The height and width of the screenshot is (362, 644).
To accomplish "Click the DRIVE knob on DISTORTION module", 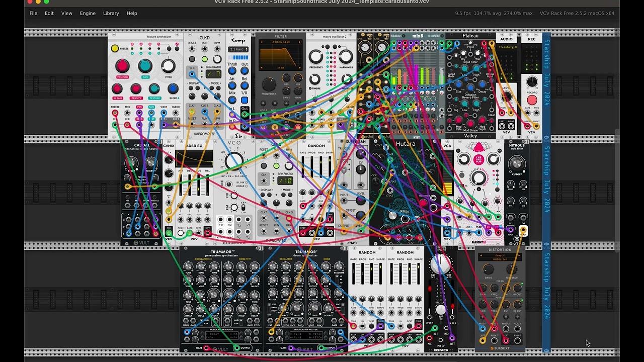I will 489,270.
